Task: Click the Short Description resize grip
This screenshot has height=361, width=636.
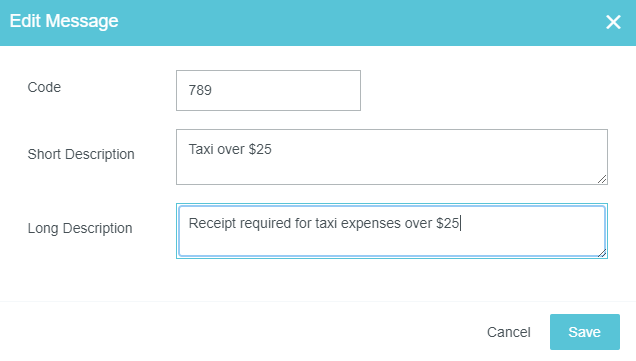Action: coord(602,179)
